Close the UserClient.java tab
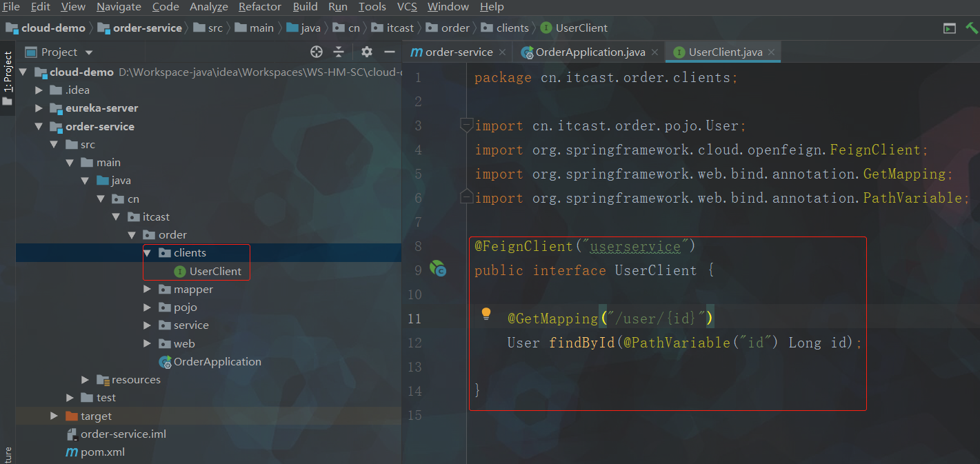Image resolution: width=980 pixels, height=464 pixels. [x=771, y=52]
